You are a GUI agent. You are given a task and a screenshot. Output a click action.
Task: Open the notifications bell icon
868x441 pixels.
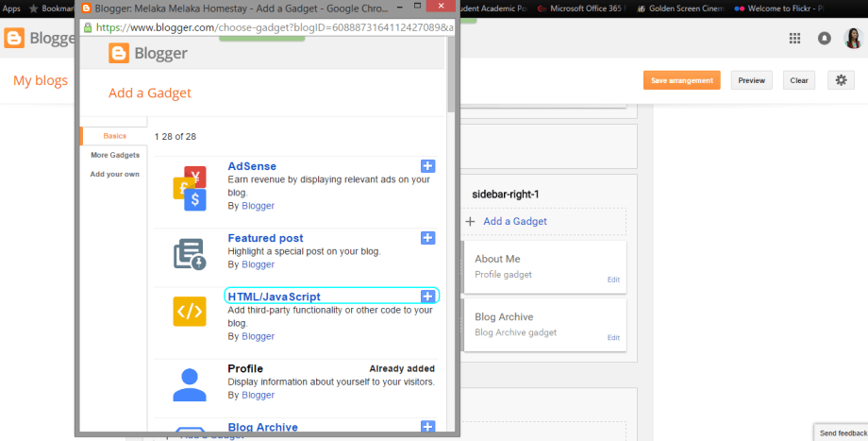[825, 38]
